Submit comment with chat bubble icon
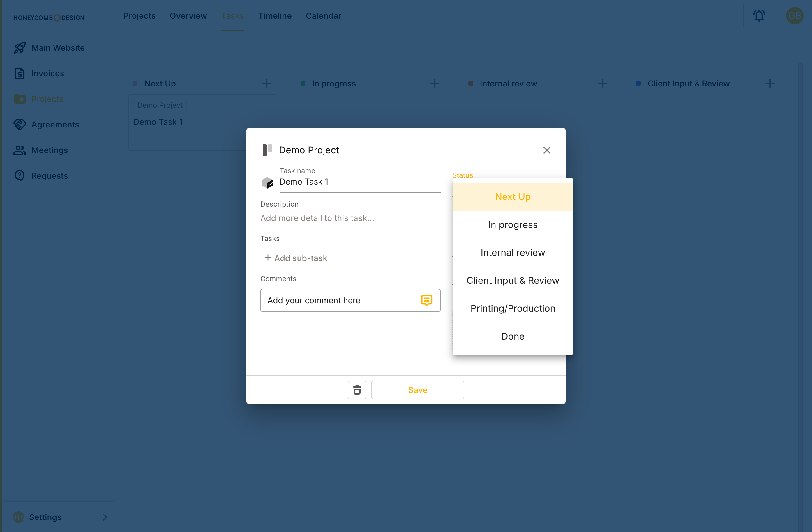This screenshot has width=812, height=532. (426, 300)
